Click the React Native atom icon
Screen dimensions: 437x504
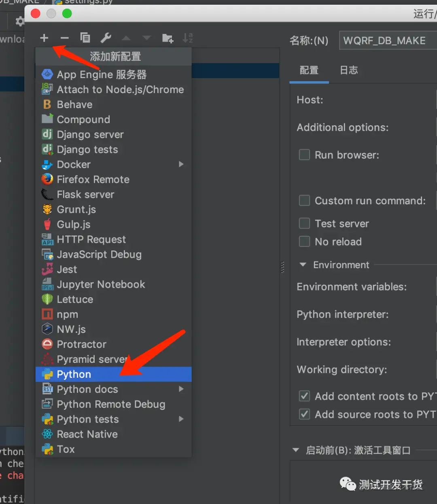tap(47, 434)
